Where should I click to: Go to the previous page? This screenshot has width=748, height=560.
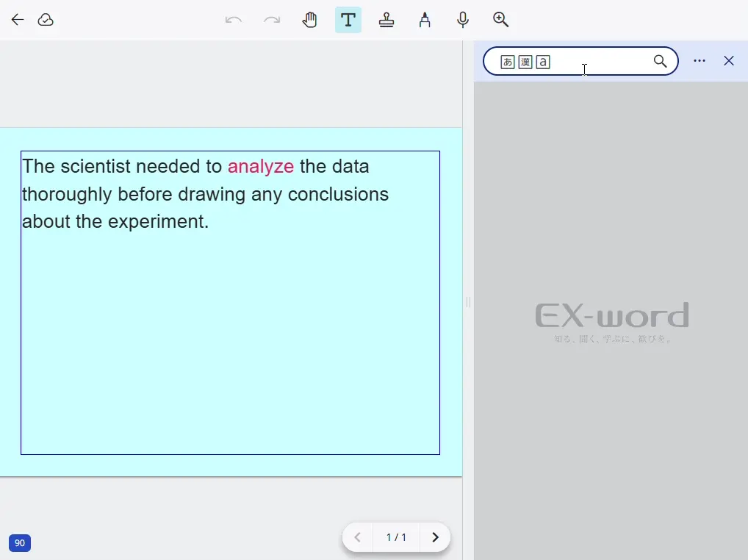tap(358, 537)
